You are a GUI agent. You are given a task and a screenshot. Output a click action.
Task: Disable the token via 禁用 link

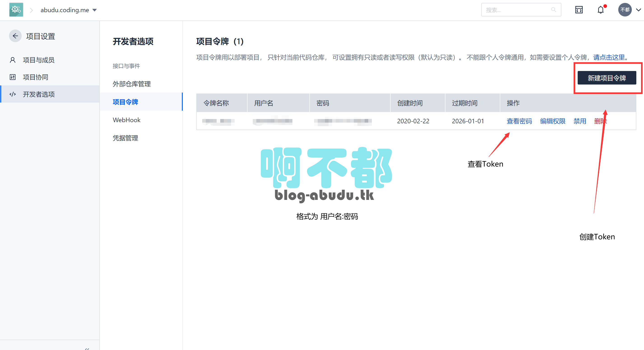[x=579, y=121]
